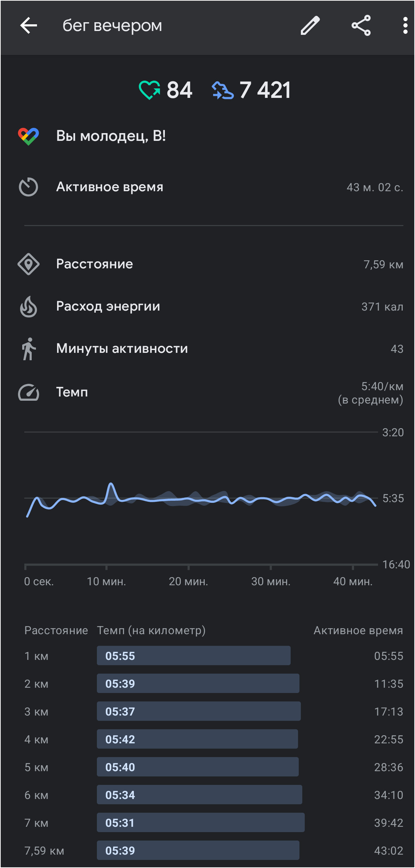Screen dimensions: 415x868
Task: Tap the 1 км 05:55 pace bar
Action: (x=194, y=656)
